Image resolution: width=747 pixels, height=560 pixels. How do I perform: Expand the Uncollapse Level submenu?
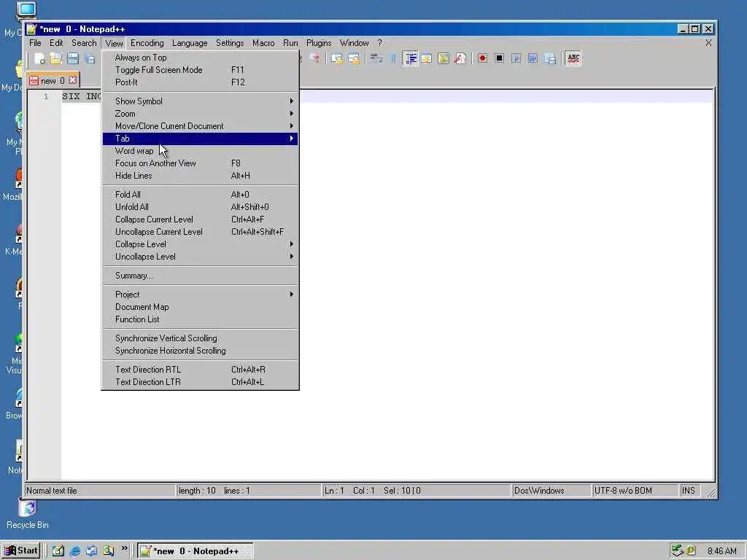click(201, 257)
